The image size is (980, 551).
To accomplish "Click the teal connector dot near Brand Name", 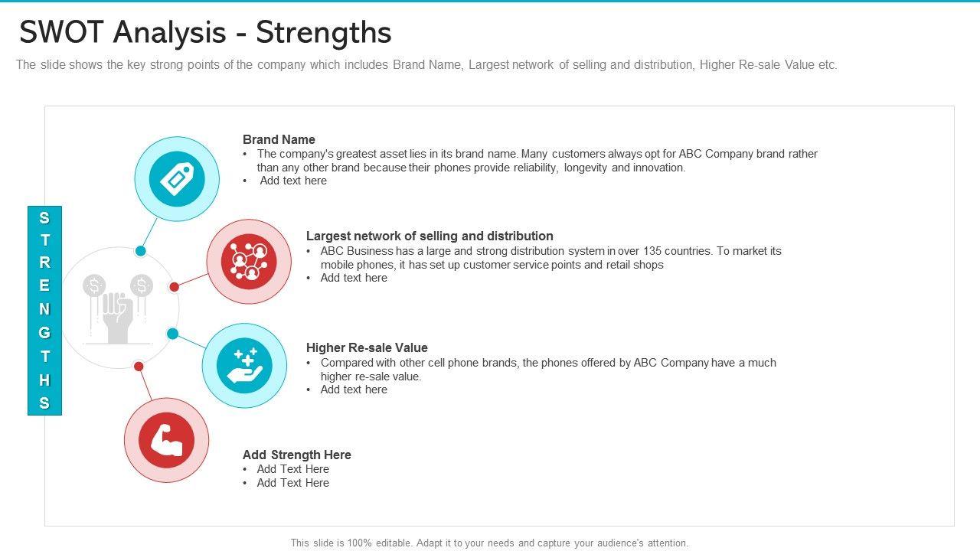I will 141,251.
